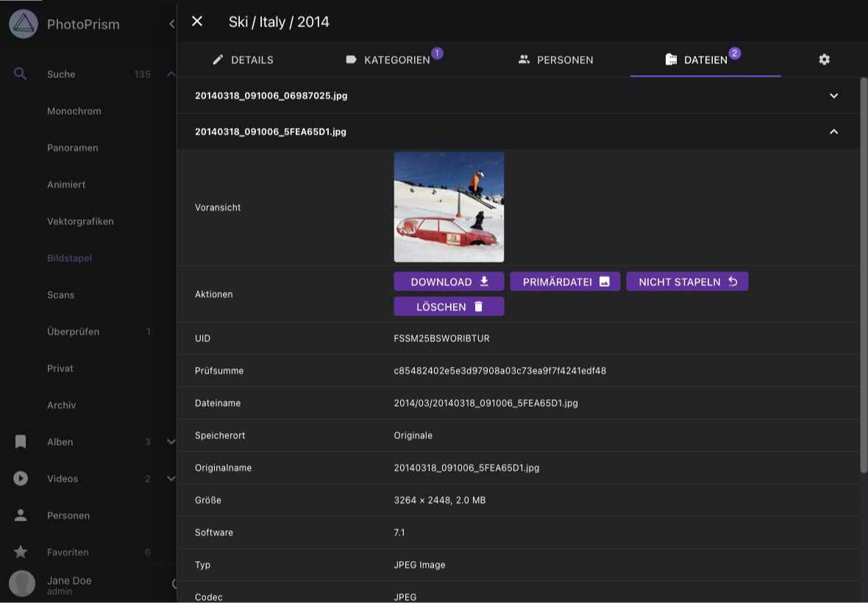The image size is (868, 603).
Task: Open Vektorgrafiken in the sidebar
Action: [x=80, y=221]
